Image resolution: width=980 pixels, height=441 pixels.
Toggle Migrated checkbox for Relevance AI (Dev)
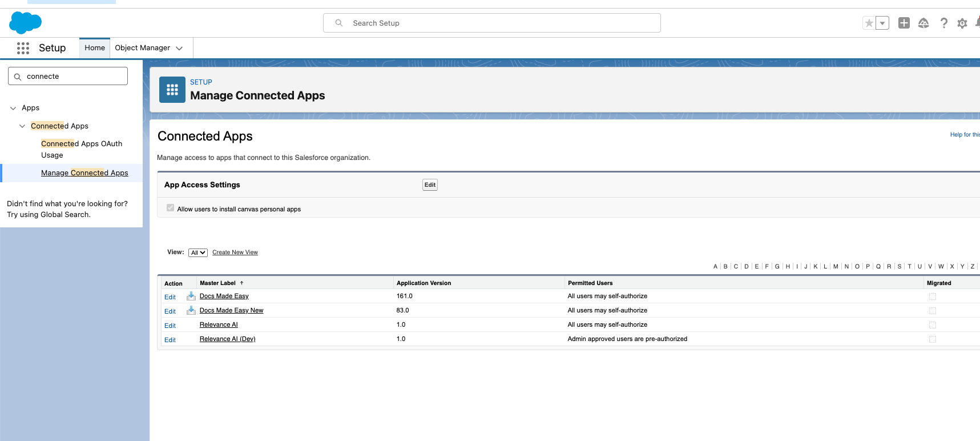click(x=933, y=339)
